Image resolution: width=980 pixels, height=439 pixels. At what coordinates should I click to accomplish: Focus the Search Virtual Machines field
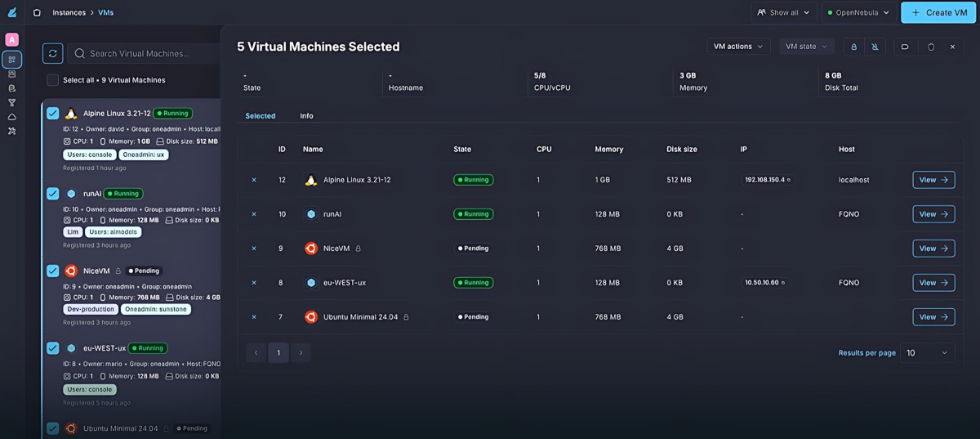[145, 53]
